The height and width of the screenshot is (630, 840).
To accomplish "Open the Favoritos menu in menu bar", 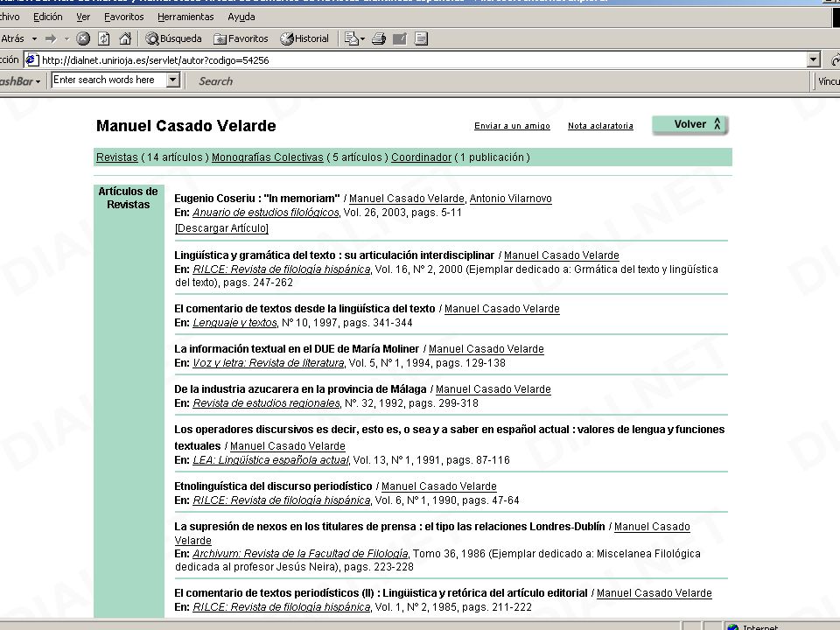I will pos(123,17).
